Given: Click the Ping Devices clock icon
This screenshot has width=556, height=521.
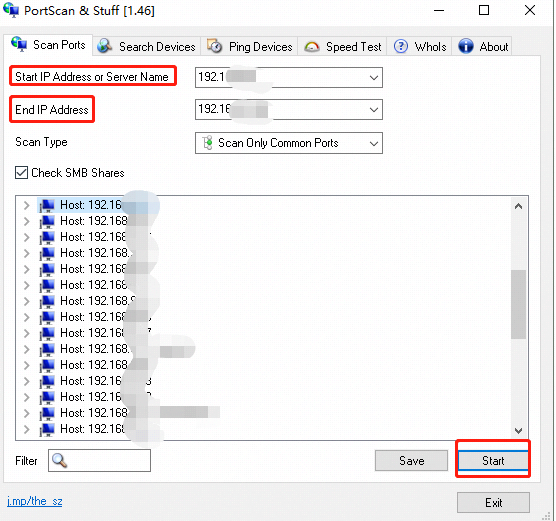Looking at the screenshot, I should [215, 46].
